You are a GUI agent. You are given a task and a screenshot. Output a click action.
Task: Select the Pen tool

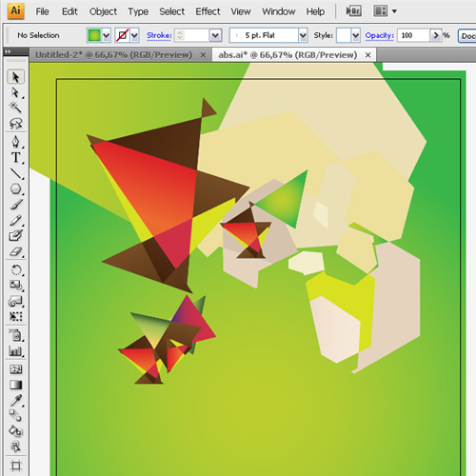point(15,142)
